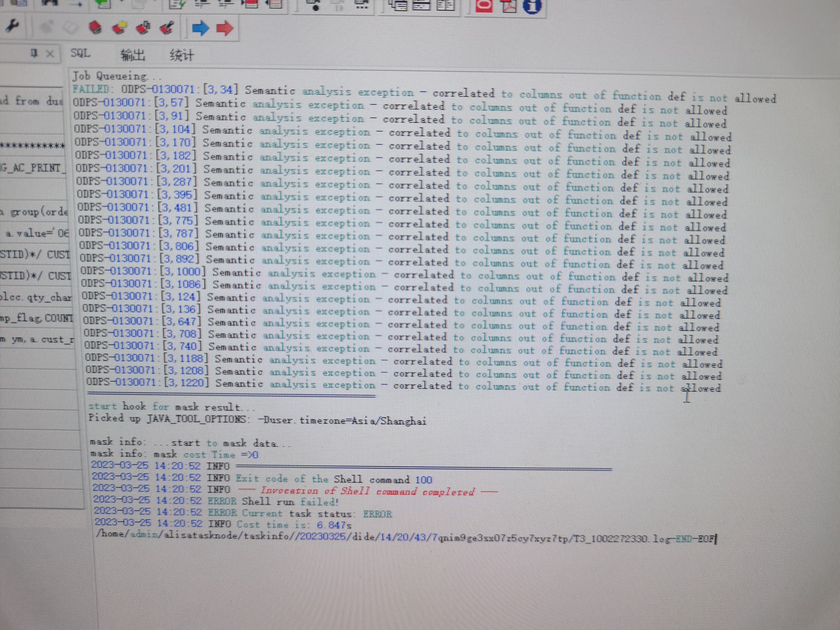Click 'ERROR Shell run failed!' line
840x630 pixels.
(274, 501)
